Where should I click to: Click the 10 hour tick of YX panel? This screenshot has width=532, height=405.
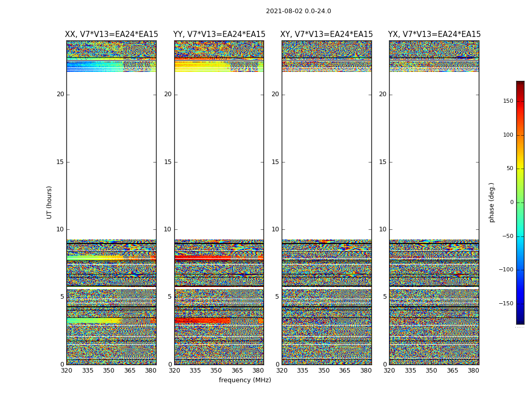[x=383, y=229]
